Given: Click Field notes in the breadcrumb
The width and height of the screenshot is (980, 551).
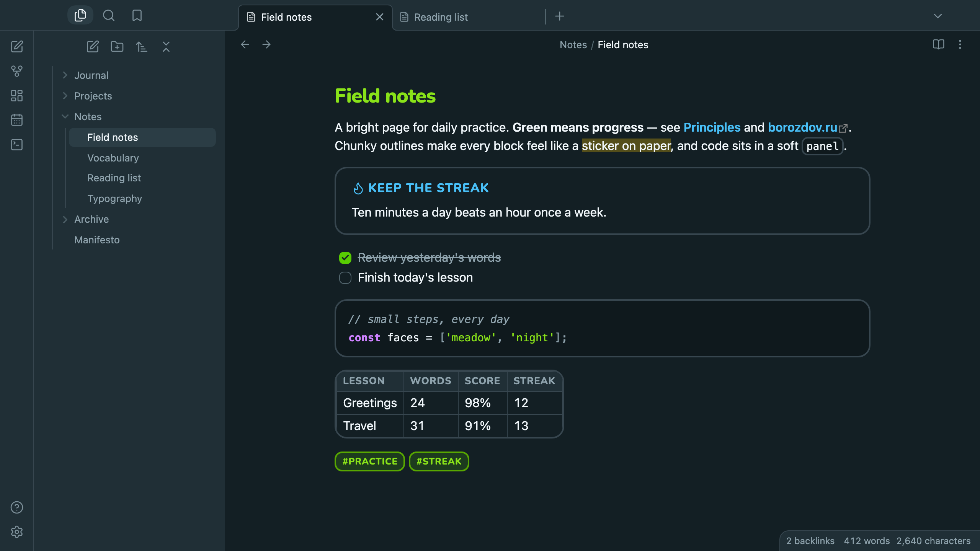Looking at the screenshot, I should pos(623,45).
